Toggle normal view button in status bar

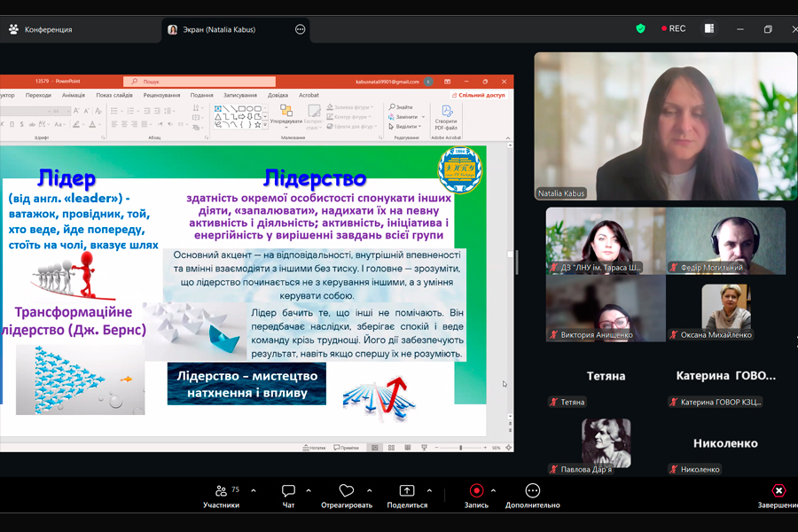pos(375,448)
